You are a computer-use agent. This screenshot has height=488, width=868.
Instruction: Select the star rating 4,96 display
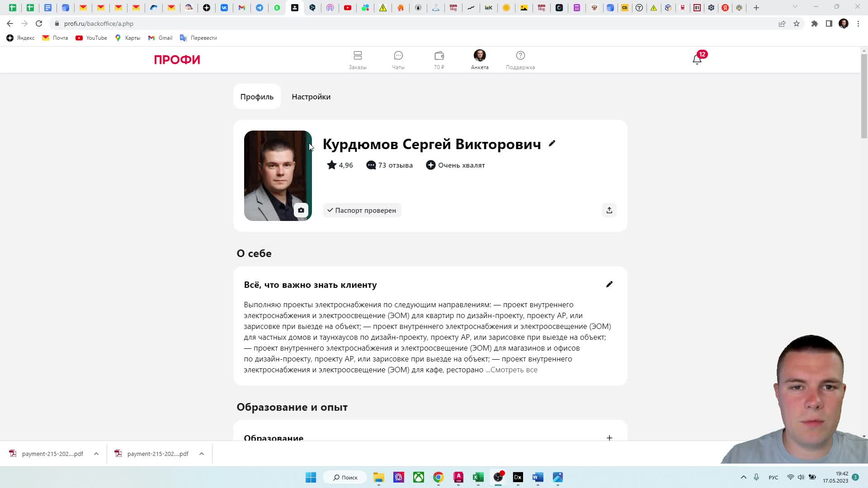(340, 165)
